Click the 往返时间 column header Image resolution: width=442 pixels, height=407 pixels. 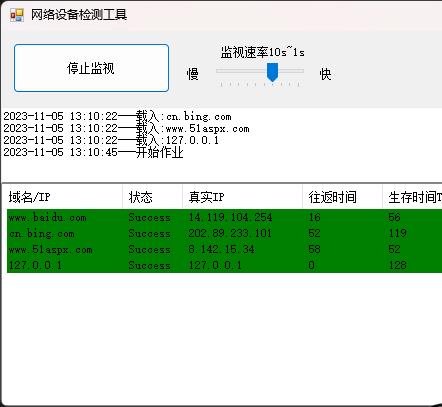pyautogui.click(x=342, y=197)
